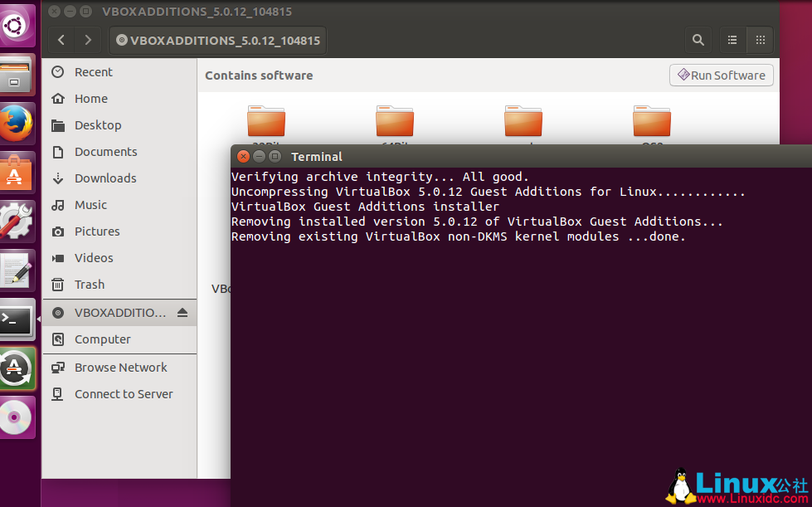Open the Downloads folder in sidebar
812x507 pixels.
pyautogui.click(x=105, y=178)
